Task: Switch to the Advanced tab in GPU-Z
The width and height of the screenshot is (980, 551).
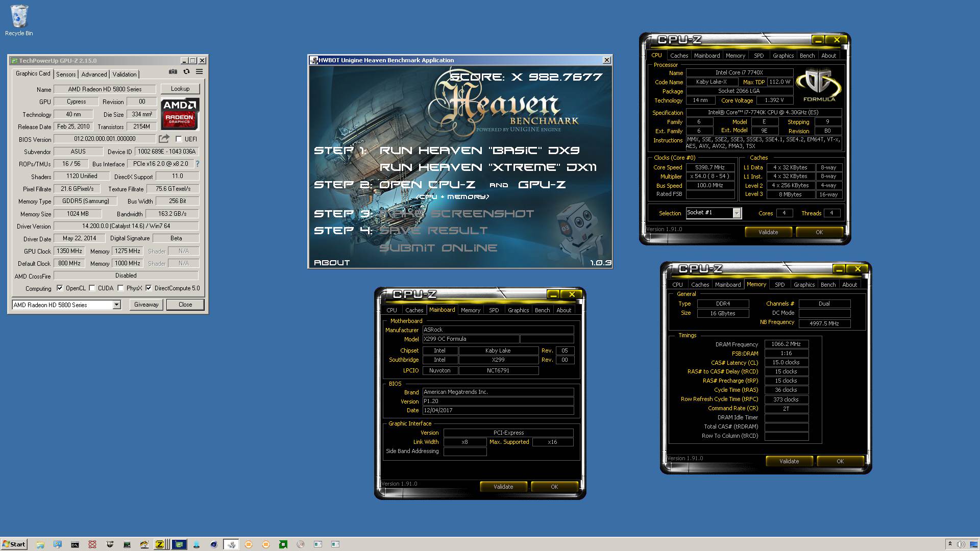Action: 94,74
